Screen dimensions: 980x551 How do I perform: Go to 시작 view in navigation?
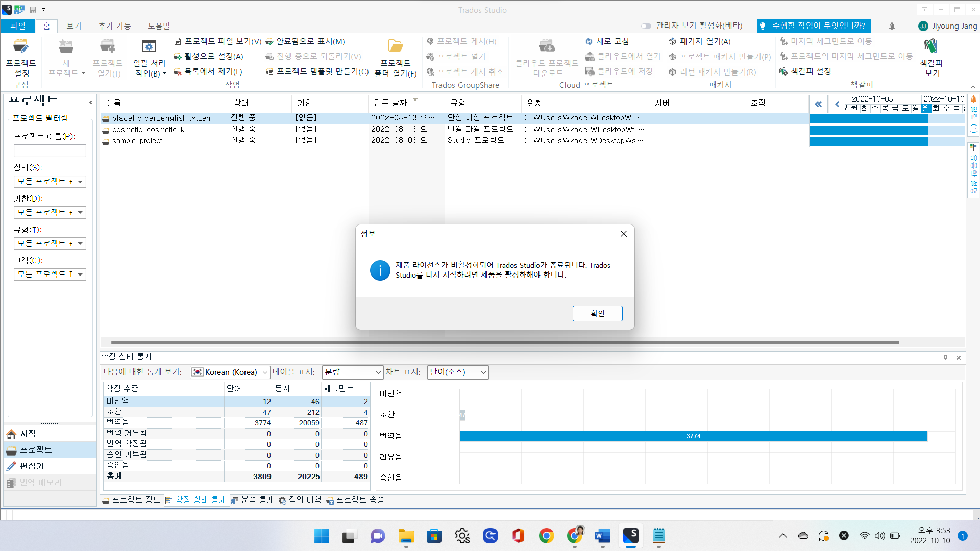(x=50, y=434)
